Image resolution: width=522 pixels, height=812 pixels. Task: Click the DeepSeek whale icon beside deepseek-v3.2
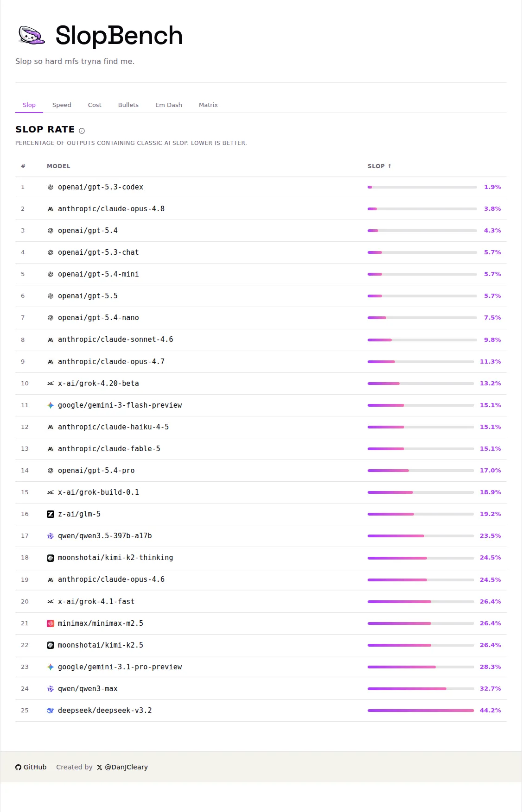pos(51,711)
